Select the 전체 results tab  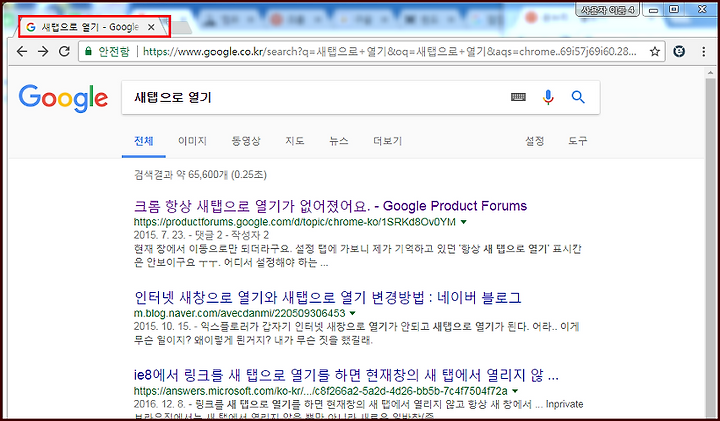point(144,141)
